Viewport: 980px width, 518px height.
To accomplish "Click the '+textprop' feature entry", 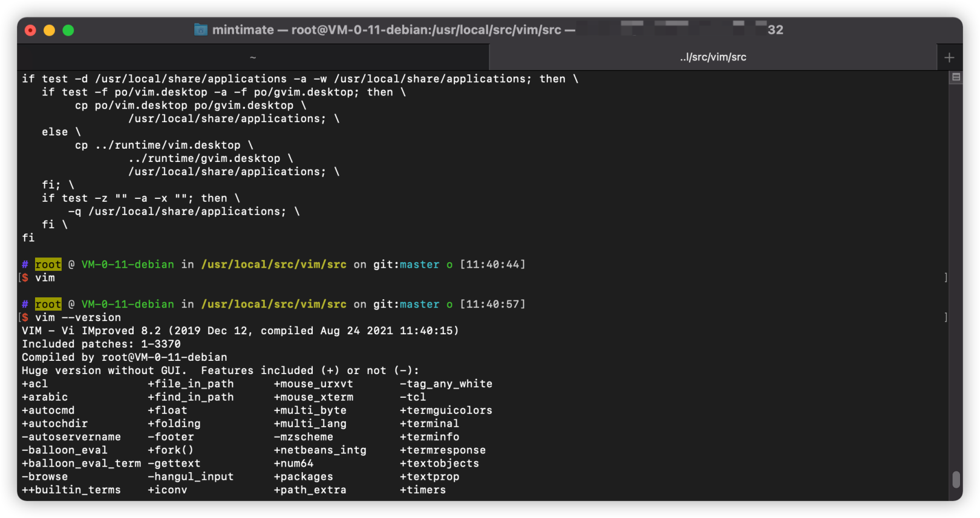I will pyautogui.click(x=430, y=477).
